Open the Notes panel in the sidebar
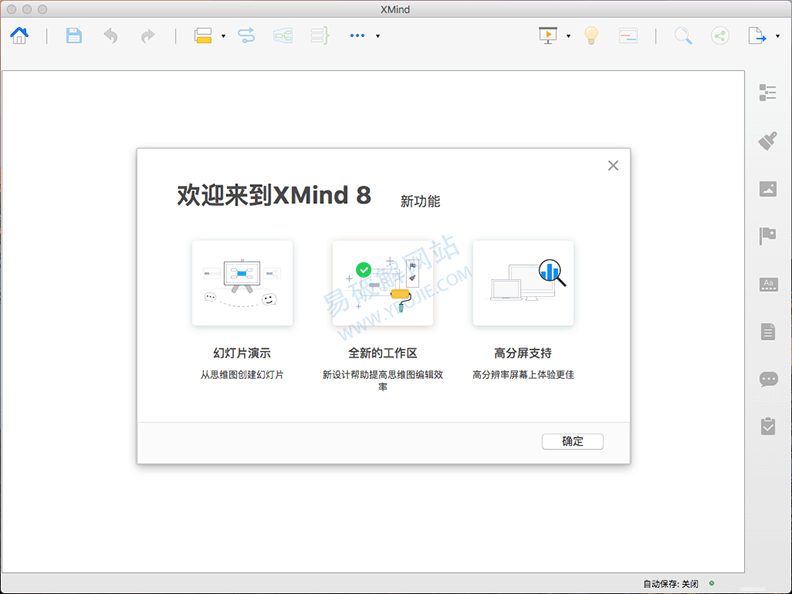Screen dimensions: 792x594 (768, 331)
